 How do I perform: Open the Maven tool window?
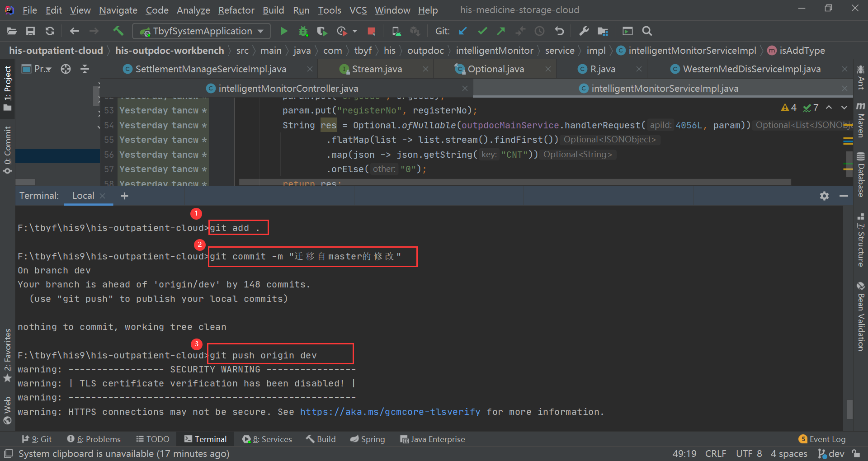pyautogui.click(x=861, y=123)
